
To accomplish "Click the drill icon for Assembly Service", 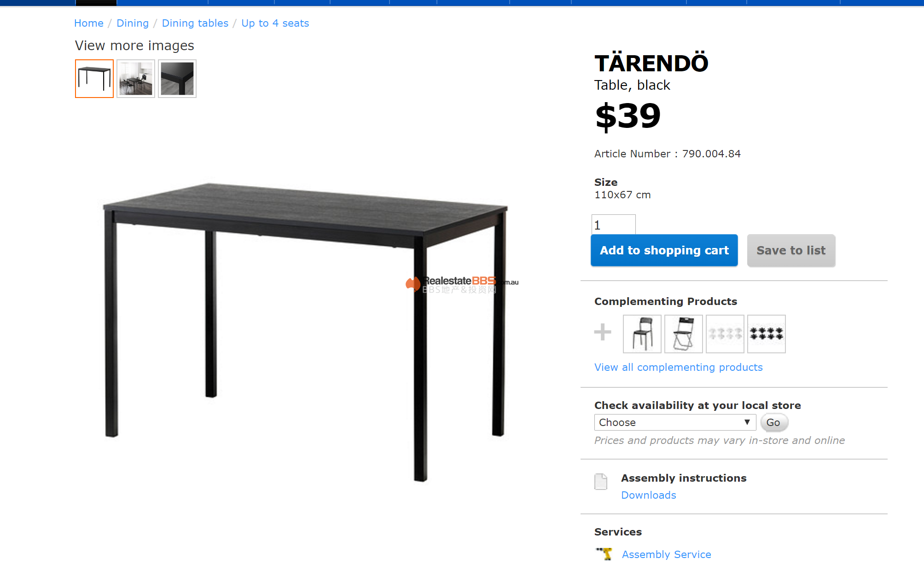I will [604, 554].
